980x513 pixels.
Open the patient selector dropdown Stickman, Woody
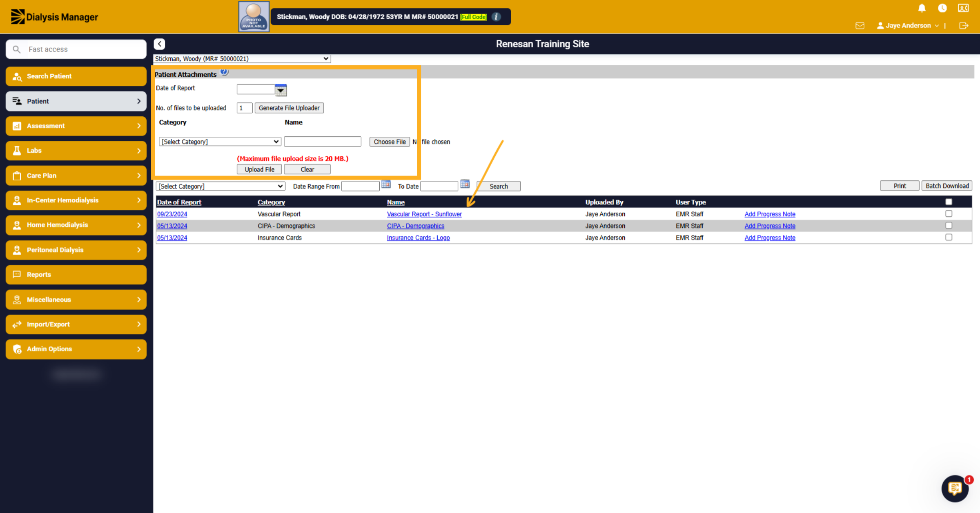click(x=242, y=59)
